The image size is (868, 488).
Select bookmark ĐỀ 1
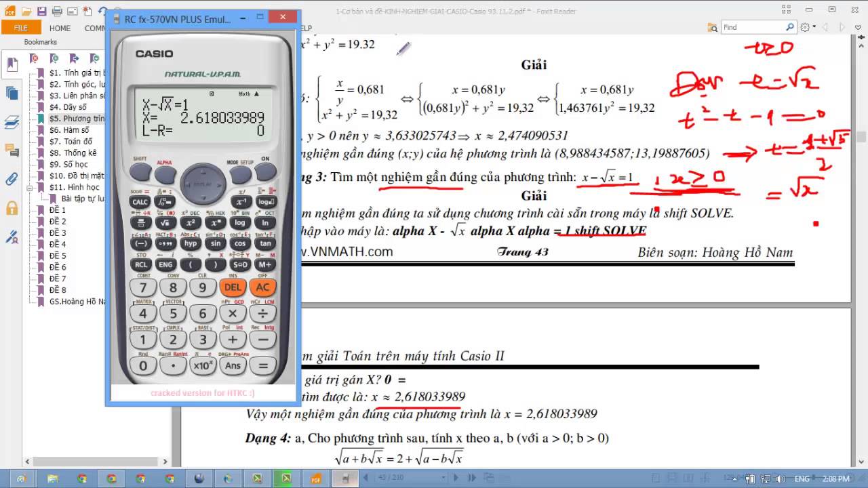tap(58, 210)
